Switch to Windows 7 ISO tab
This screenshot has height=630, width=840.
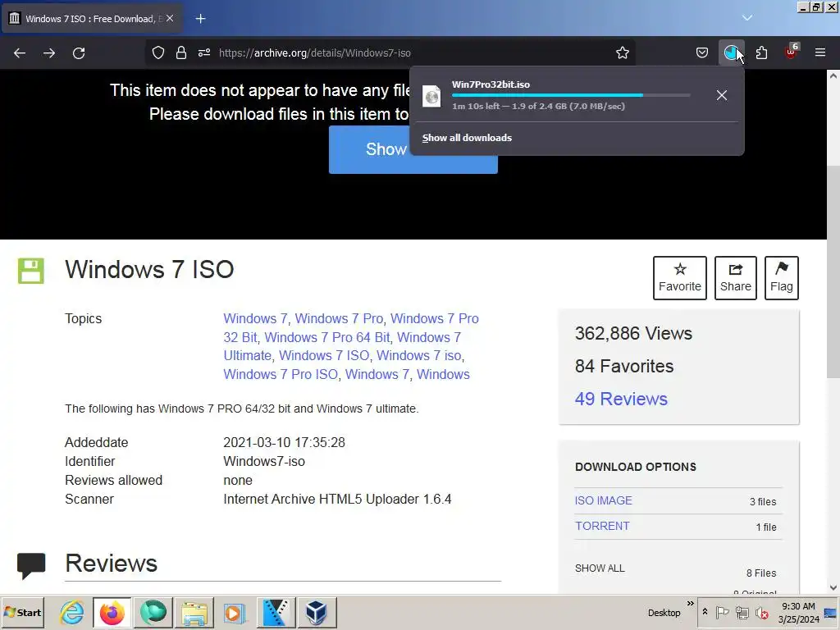tap(92, 19)
